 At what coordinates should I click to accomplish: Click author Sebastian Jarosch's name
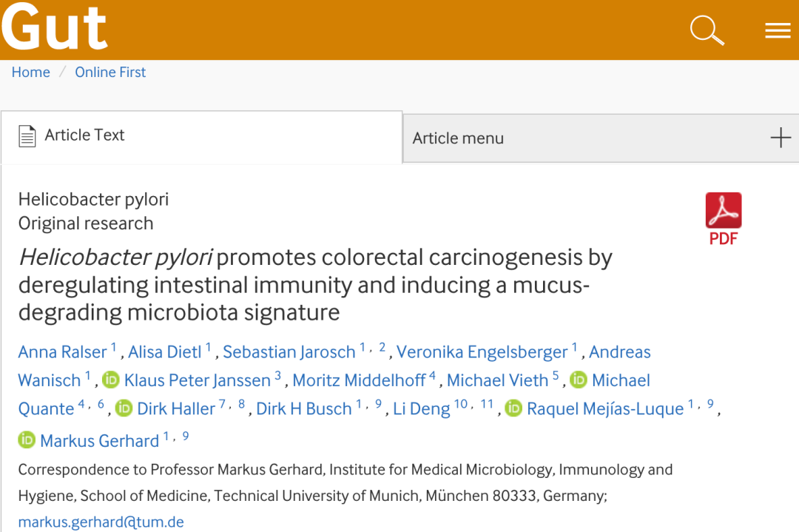point(289,352)
